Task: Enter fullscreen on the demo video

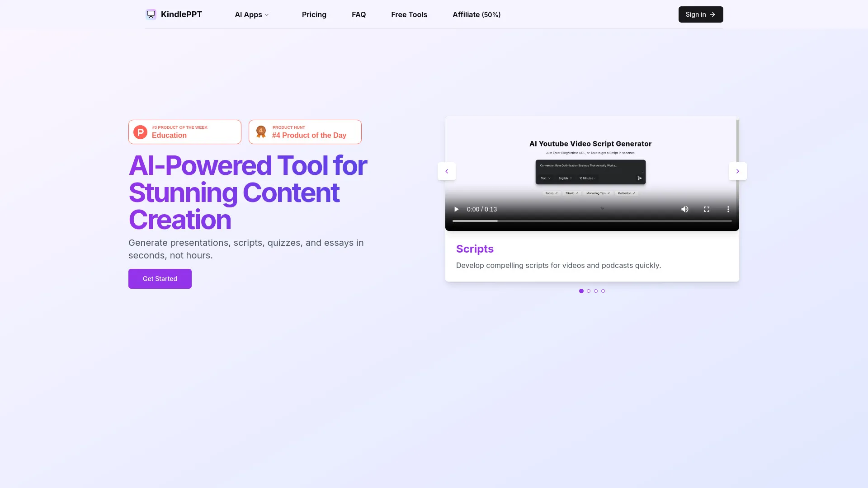Action: 706,209
